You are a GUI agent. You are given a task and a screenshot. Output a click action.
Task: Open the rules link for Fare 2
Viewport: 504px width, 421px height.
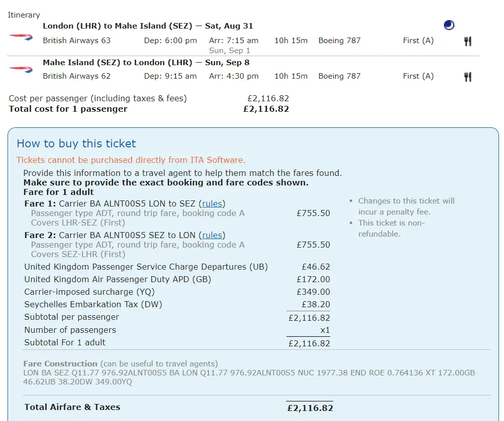212,235
